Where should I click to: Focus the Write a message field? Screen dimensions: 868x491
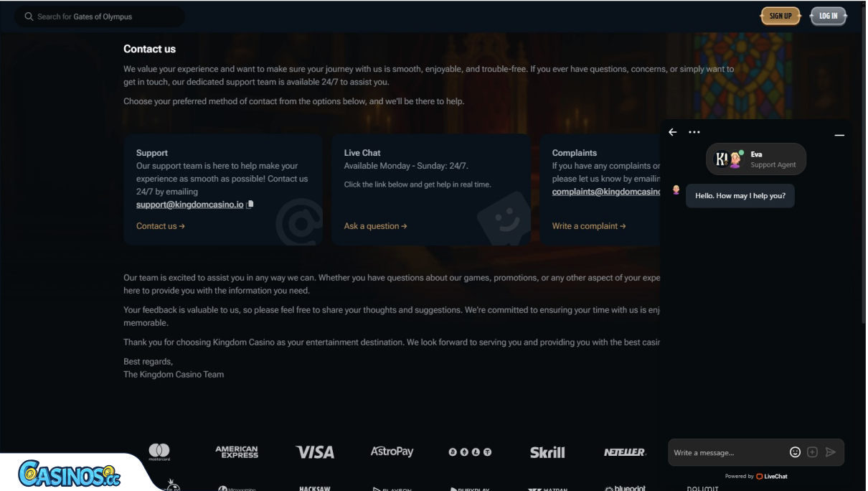727,453
